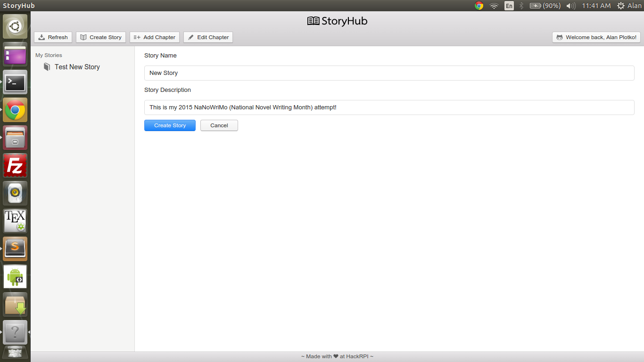Click the "En" keyboard layout indicator
The width and height of the screenshot is (644, 362).
pyautogui.click(x=509, y=6)
